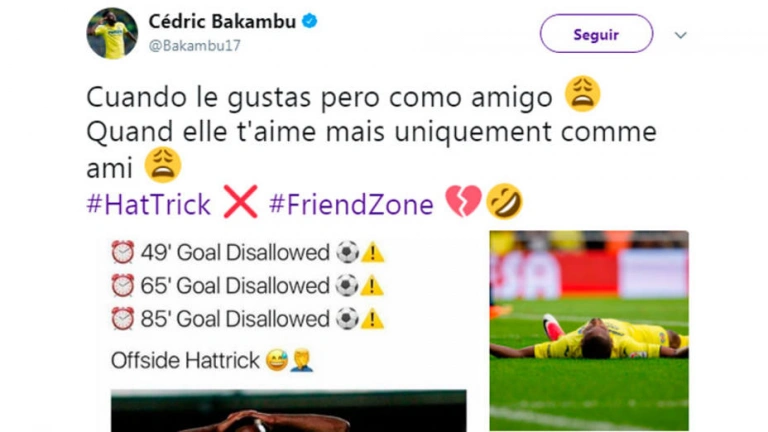Open the #HatTrick hashtag

coord(148,204)
